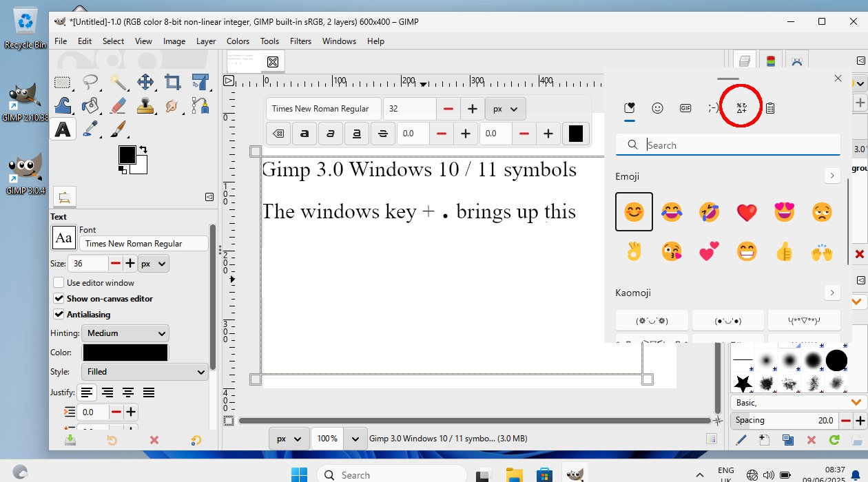
Task: Open the Symbols tab in emoji panel
Action: pyautogui.click(x=741, y=108)
